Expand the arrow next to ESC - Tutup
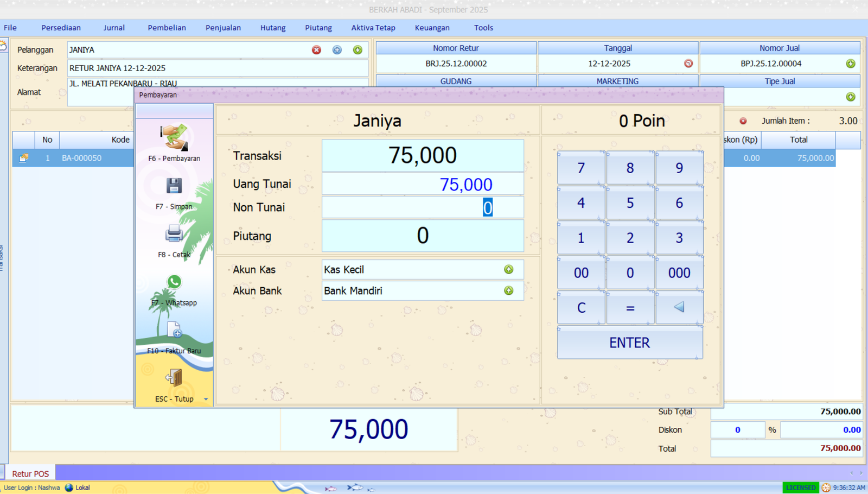Screen dimensions: 868x494 click(206, 398)
